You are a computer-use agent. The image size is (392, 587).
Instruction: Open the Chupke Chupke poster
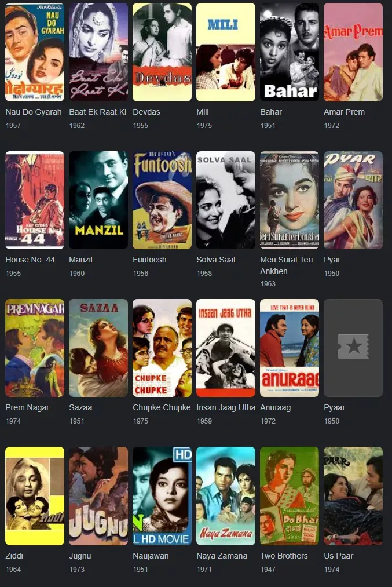162,348
